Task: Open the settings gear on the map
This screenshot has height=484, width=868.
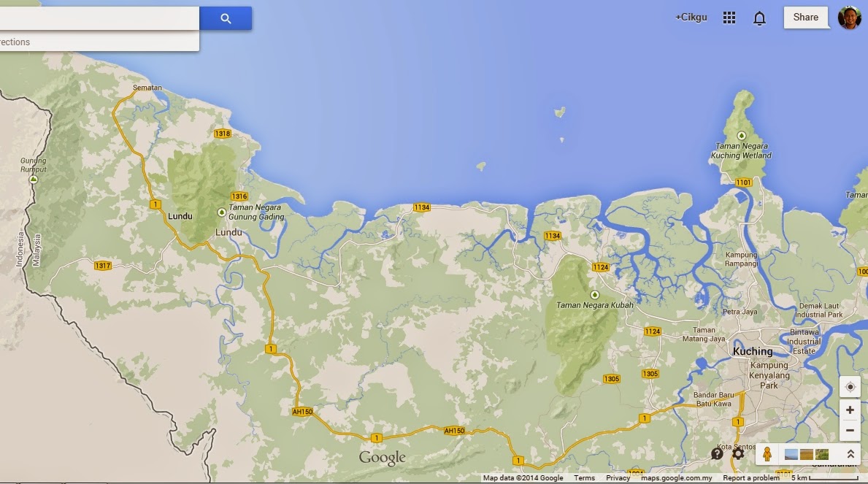Action: (x=738, y=454)
